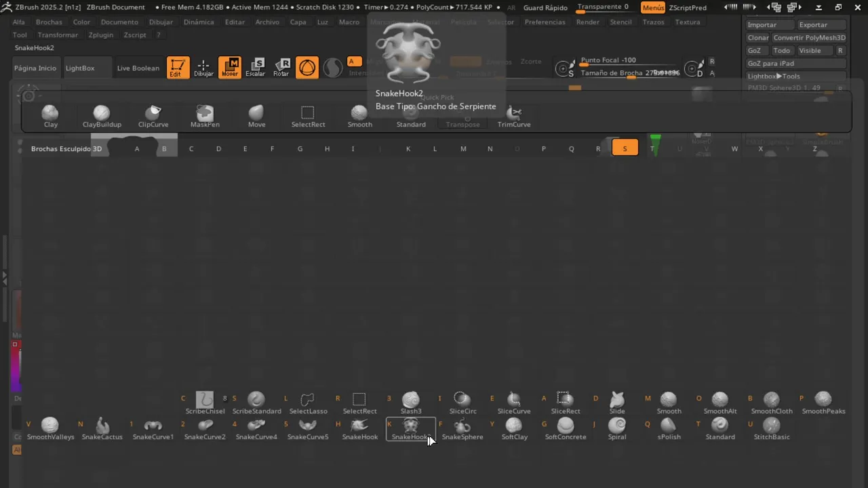The height and width of the screenshot is (488, 868).
Task: Select the SliceCurve brush
Action: point(514,403)
